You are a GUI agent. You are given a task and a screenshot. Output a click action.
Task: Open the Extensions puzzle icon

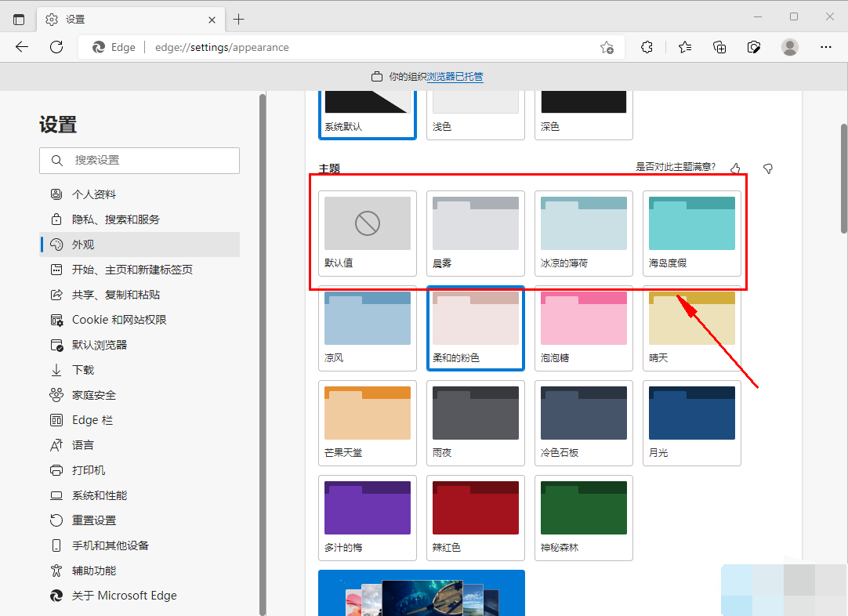pos(647,47)
